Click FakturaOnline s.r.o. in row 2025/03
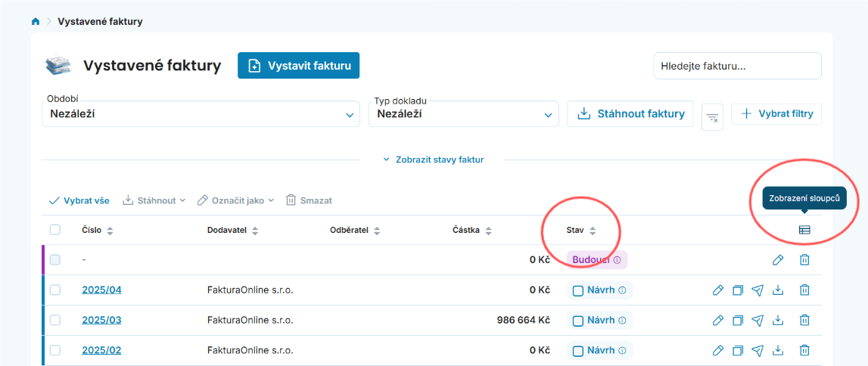This screenshot has width=868, height=366. click(250, 320)
